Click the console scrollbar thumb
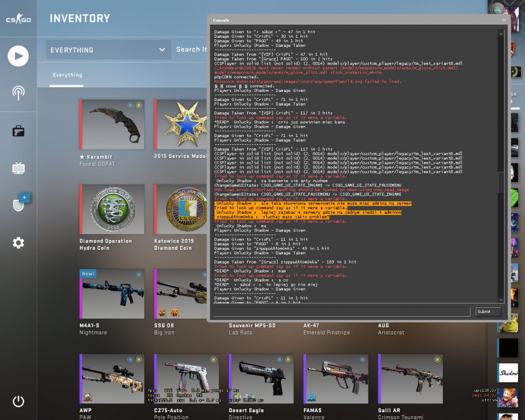This screenshot has height=420, width=525. coord(501,183)
